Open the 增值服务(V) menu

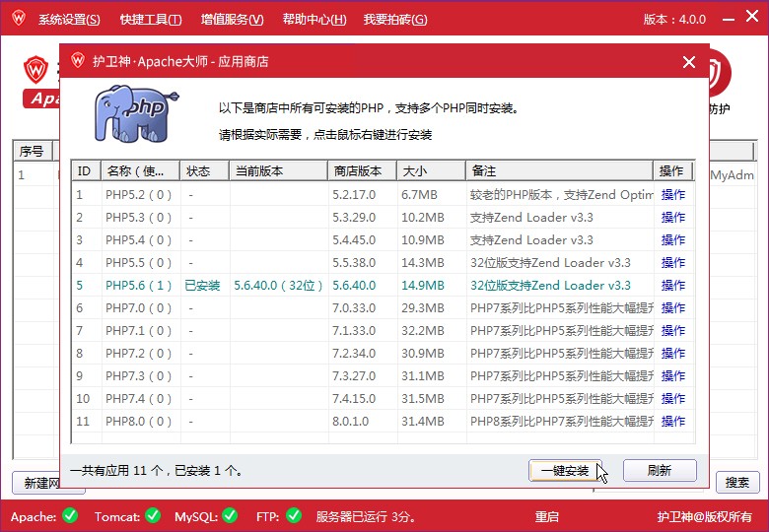click(x=232, y=20)
